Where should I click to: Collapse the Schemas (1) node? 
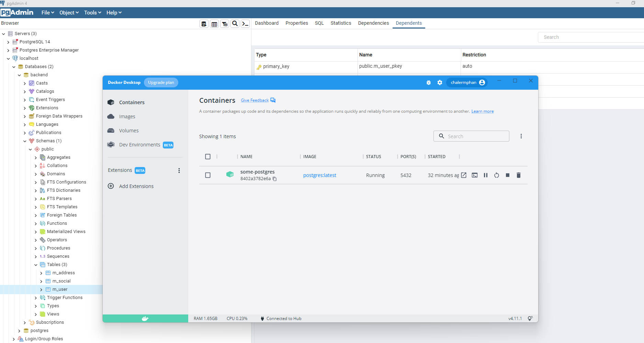(25, 141)
